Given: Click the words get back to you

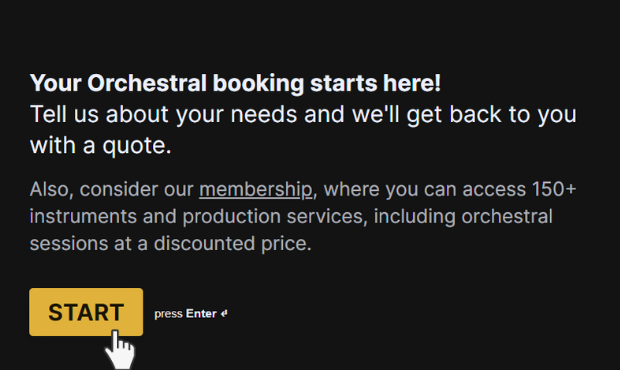Looking at the screenshot, I should 491,115.
